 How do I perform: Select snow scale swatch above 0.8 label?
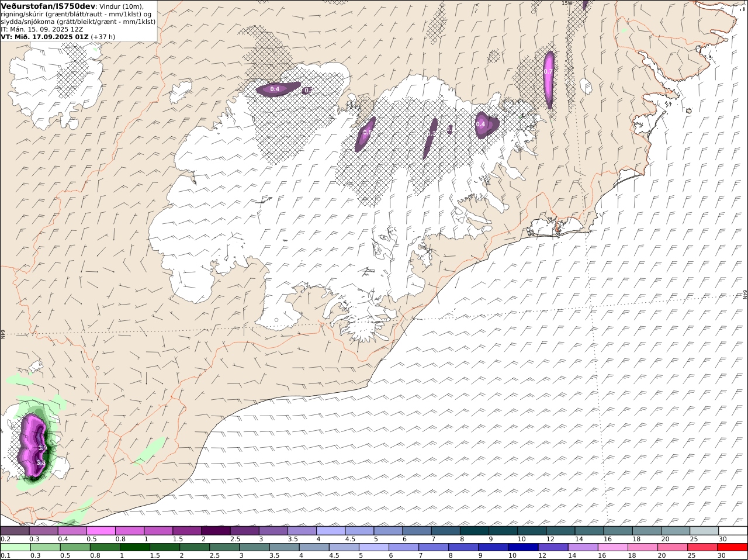click(x=129, y=531)
